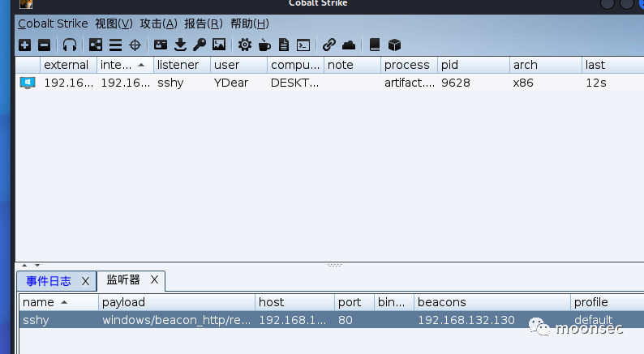Sort sessions by listener column
644x354 pixels.
click(x=182, y=65)
